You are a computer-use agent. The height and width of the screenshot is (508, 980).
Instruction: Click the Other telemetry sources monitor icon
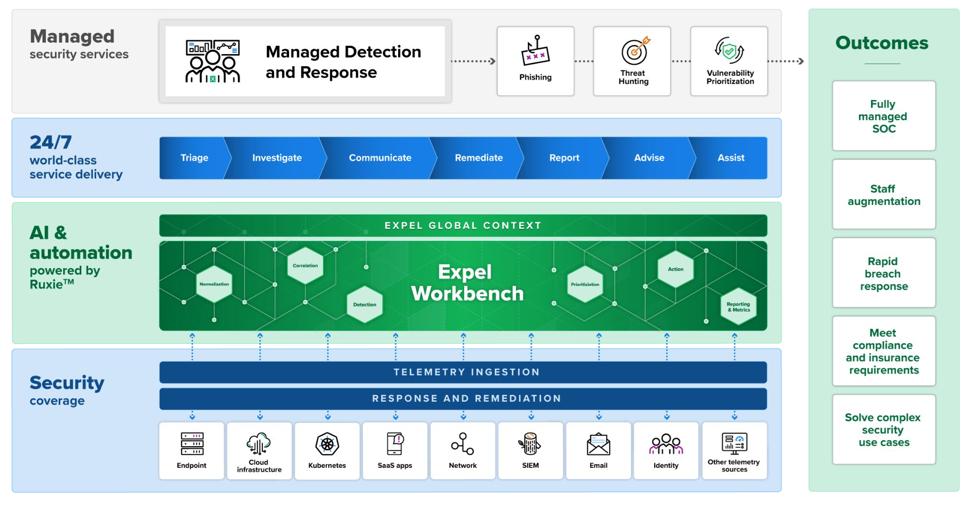click(735, 443)
